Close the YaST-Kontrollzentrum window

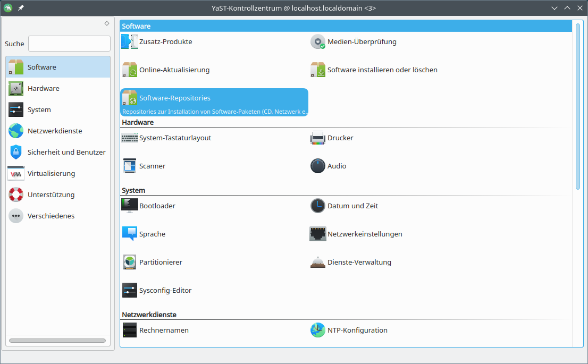[x=579, y=8]
